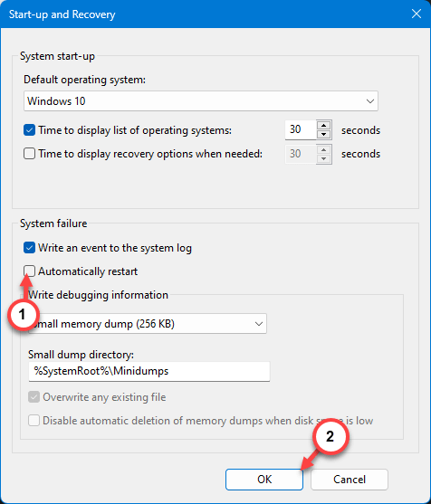Uncheck Time to display list of operating systems

[29, 130]
